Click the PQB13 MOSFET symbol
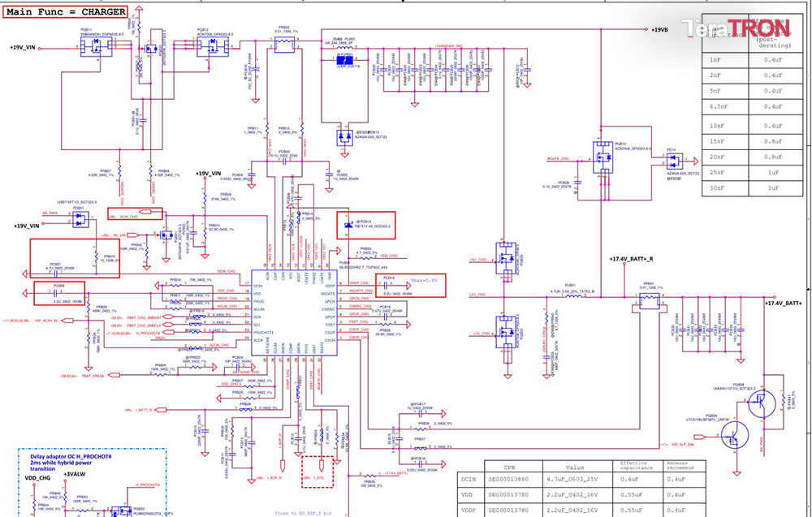This screenshot has width=812, height=517. point(603,157)
